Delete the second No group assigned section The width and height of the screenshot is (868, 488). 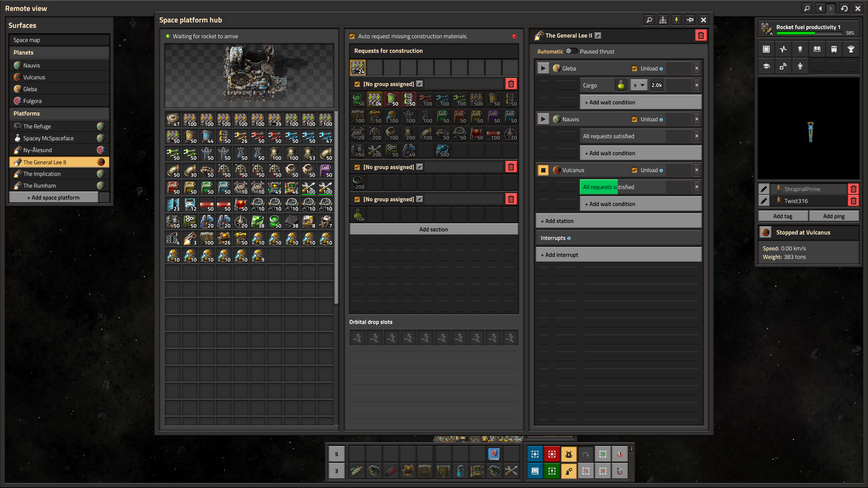pyautogui.click(x=511, y=167)
